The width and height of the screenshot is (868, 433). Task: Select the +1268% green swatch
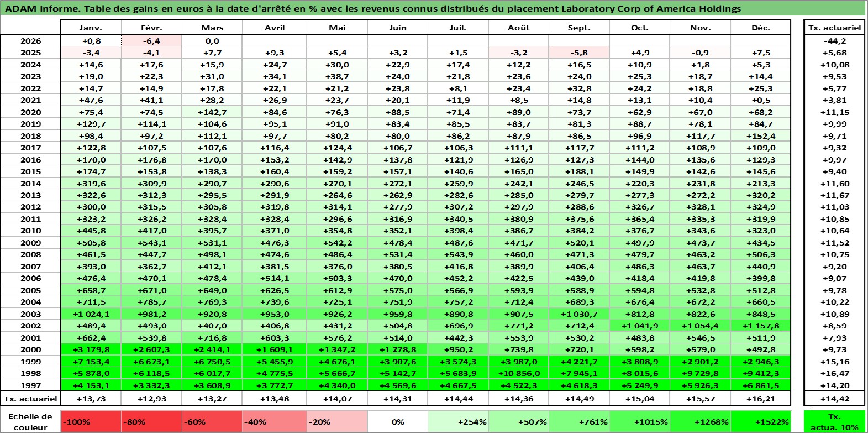(700, 421)
